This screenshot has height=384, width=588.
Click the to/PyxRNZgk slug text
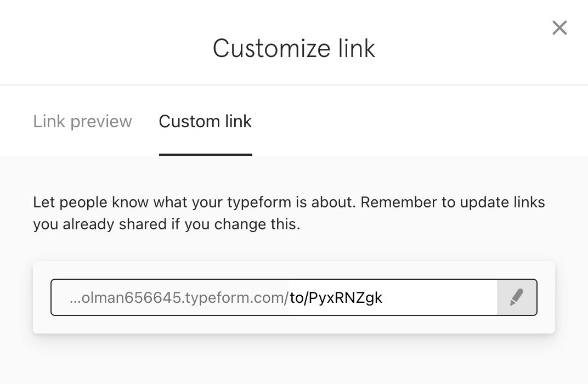[336, 298]
